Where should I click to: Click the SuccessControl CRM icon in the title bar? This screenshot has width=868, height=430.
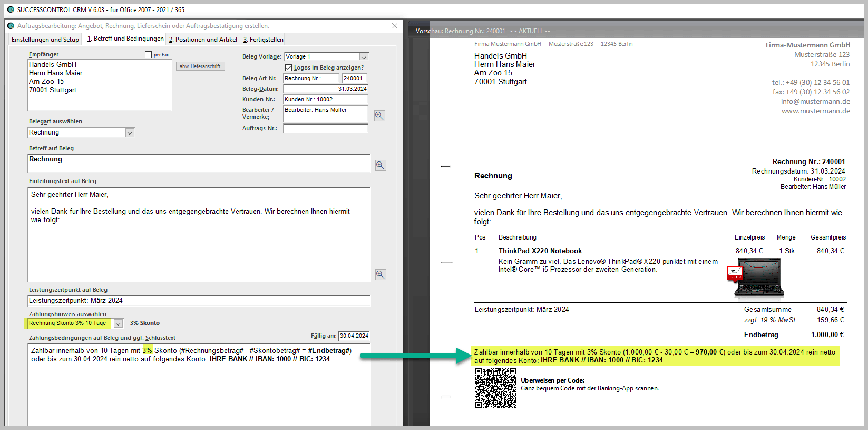(11, 9)
